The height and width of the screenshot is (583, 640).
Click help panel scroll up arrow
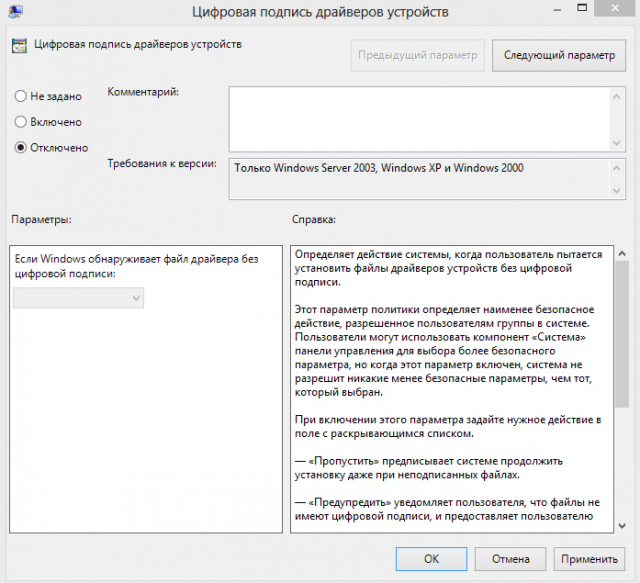pos(622,254)
